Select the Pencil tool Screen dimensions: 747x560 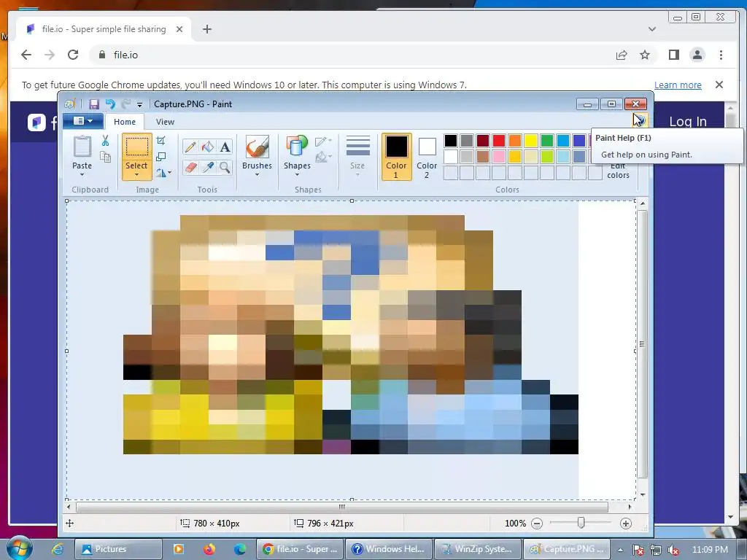click(190, 147)
